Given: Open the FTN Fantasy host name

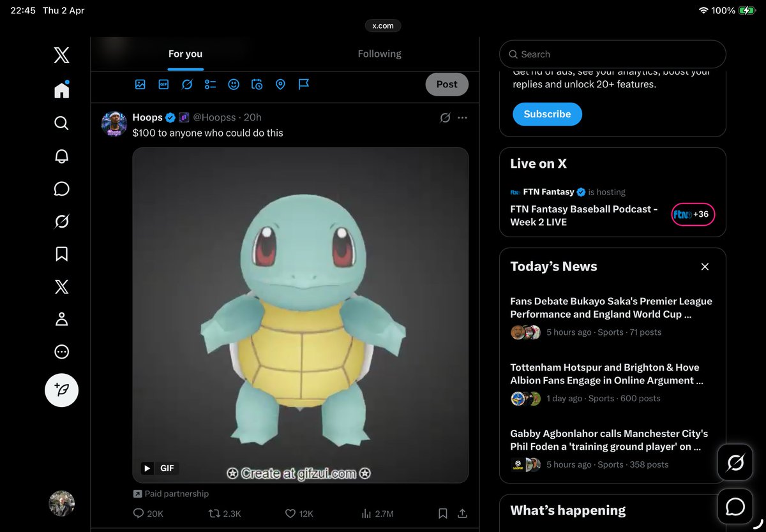Looking at the screenshot, I should click(x=548, y=192).
